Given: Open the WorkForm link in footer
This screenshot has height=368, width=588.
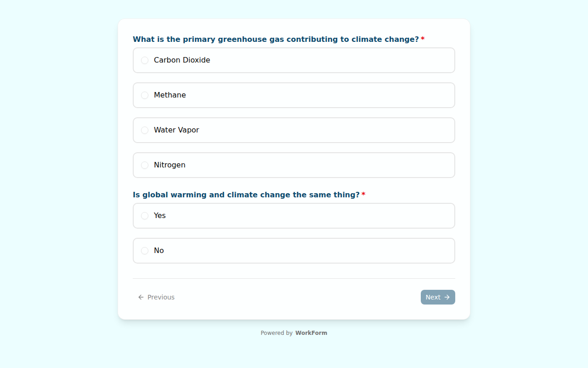Looking at the screenshot, I should click(x=311, y=333).
